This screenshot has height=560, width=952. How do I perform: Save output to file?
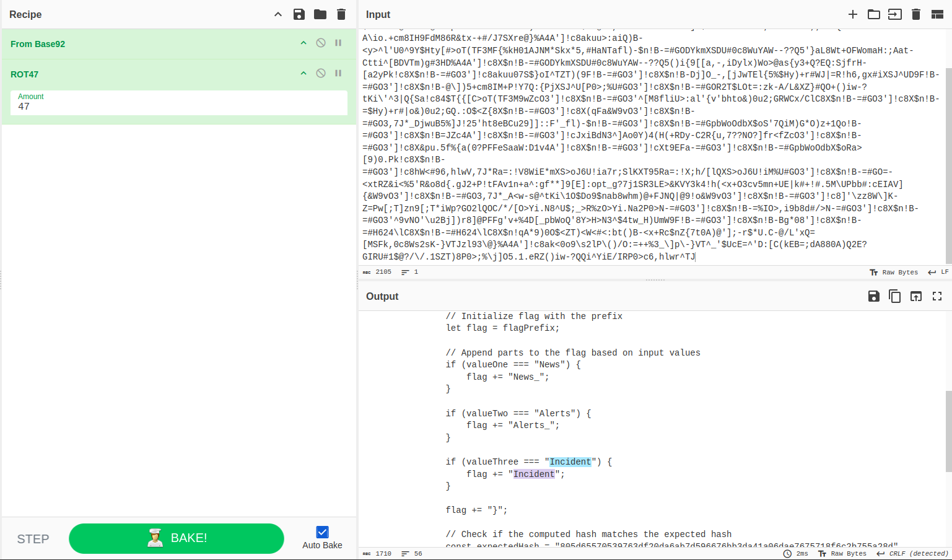pos(874,296)
